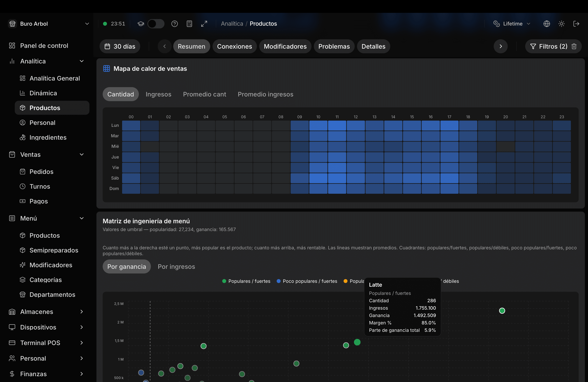This screenshot has height=382, width=588.
Task: Click the Analítica breadcrumb link
Action: pyautogui.click(x=232, y=24)
